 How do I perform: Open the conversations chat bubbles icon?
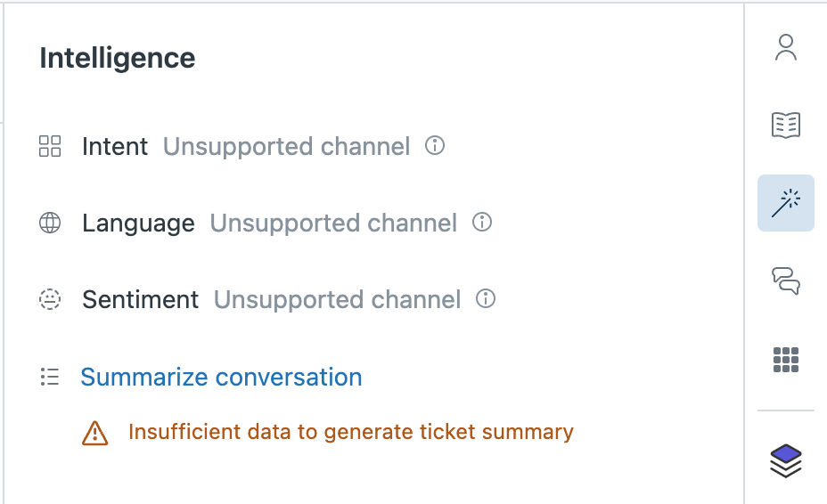click(x=785, y=281)
